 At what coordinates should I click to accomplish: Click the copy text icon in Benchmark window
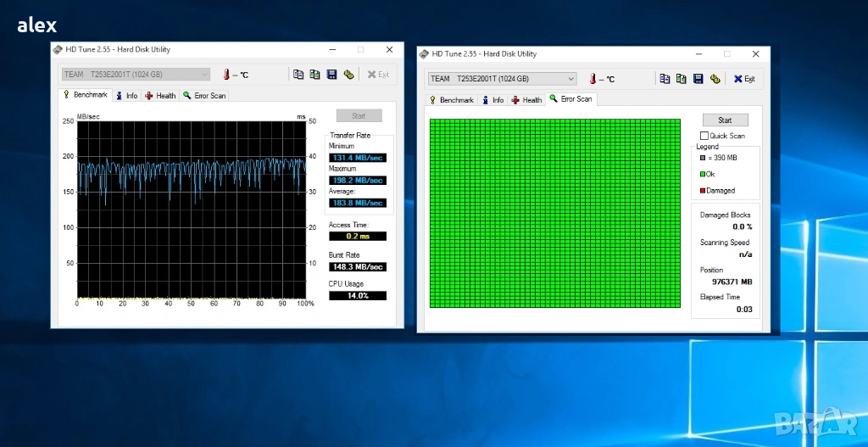[x=298, y=75]
